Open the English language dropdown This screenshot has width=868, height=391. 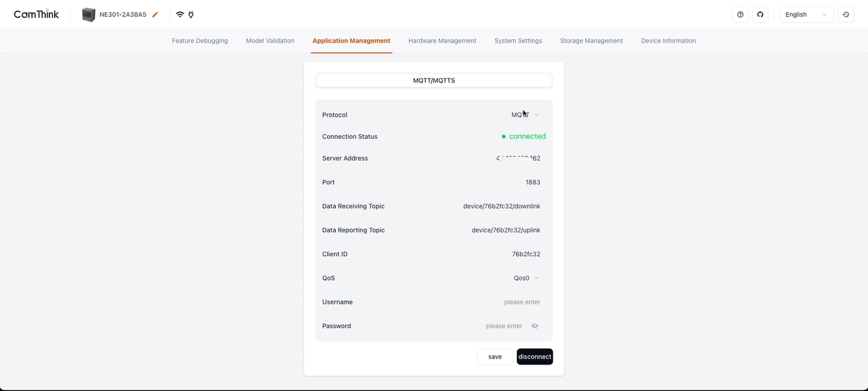tap(806, 14)
